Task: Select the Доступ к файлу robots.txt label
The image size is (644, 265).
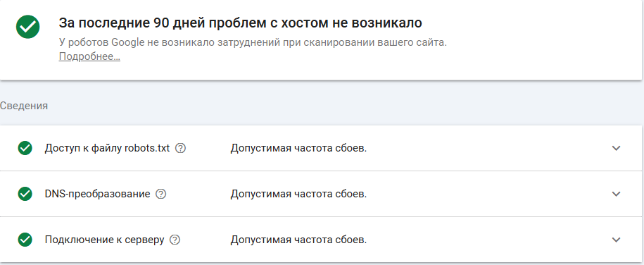Action: click(x=107, y=148)
